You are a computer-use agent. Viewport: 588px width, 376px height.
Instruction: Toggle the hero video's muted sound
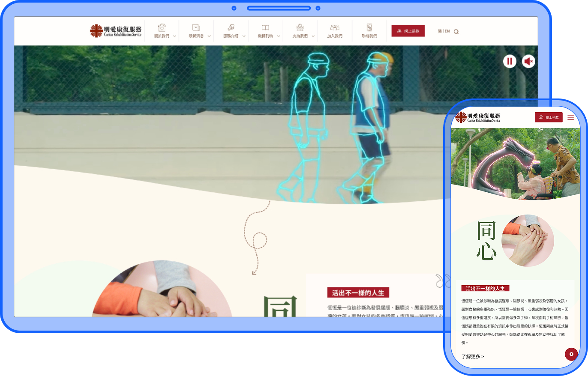529,61
